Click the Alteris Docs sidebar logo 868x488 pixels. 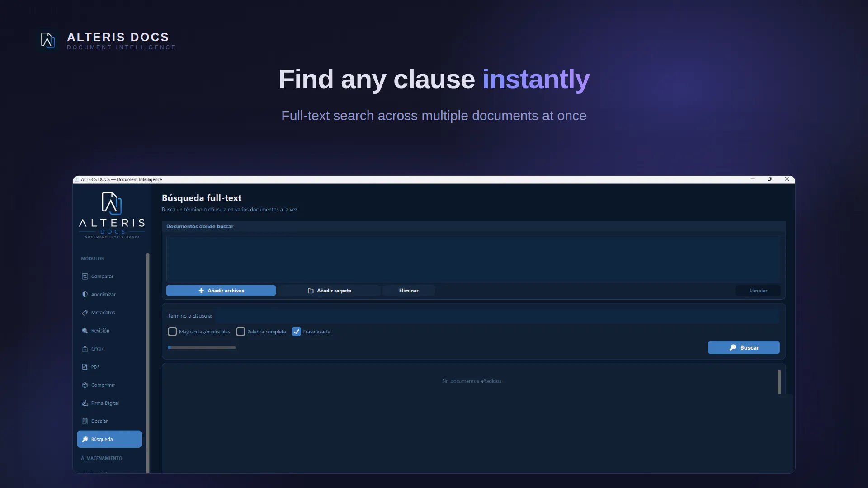coord(112,215)
